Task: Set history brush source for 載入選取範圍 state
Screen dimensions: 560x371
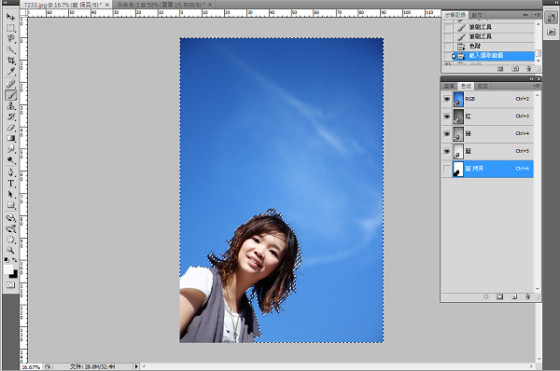Action: [x=448, y=56]
